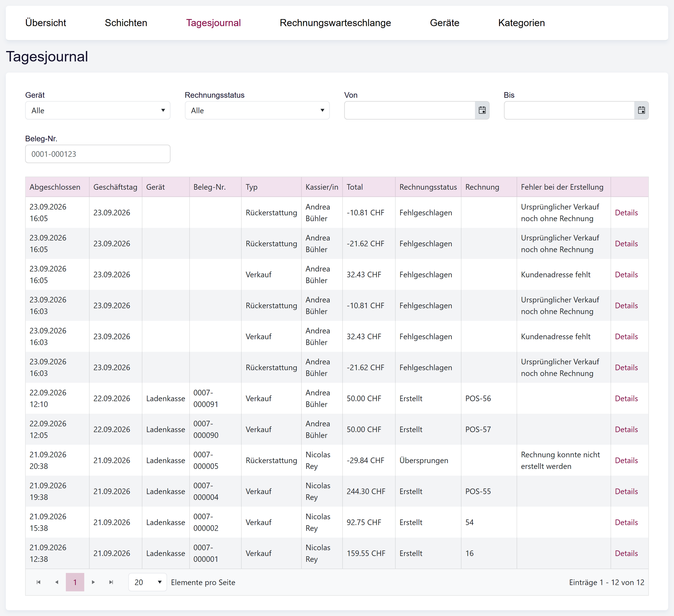The width and height of the screenshot is (674, 616).
Task: Expand the Gerät filter dropdown
Action: pos(98,111)
